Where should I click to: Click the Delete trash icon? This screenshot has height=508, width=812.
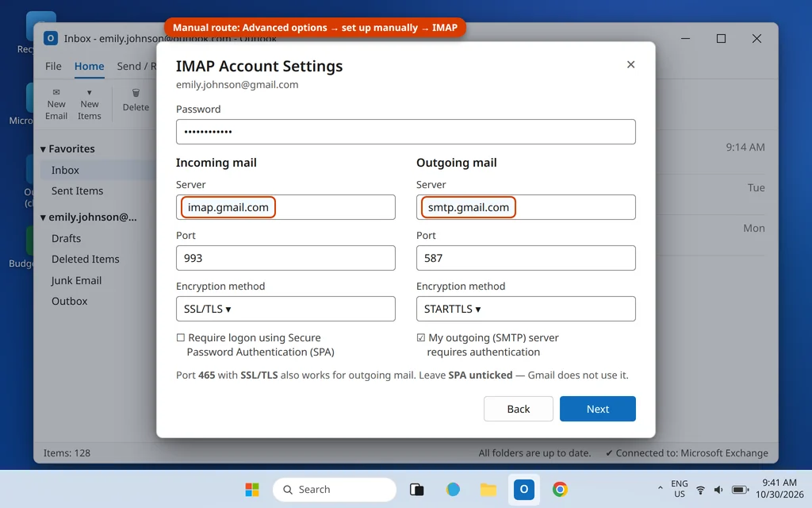[x=136, y=94]
